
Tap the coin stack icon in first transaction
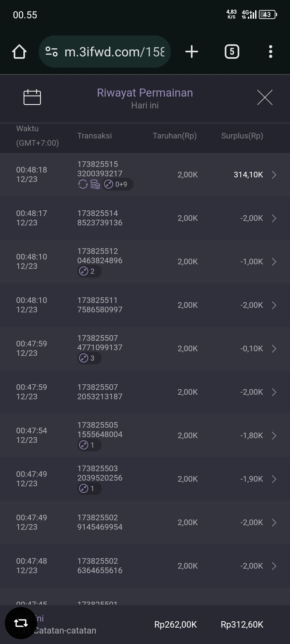point(95,184)
